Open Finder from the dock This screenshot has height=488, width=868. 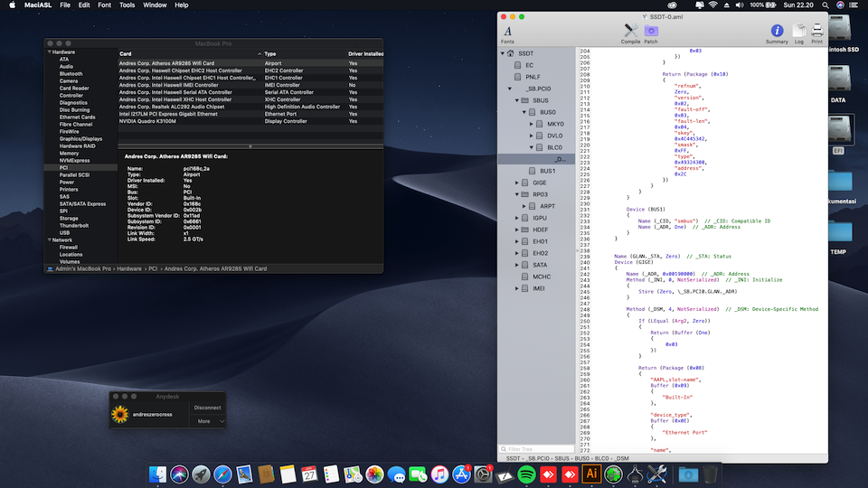click(x=157, y=474)
